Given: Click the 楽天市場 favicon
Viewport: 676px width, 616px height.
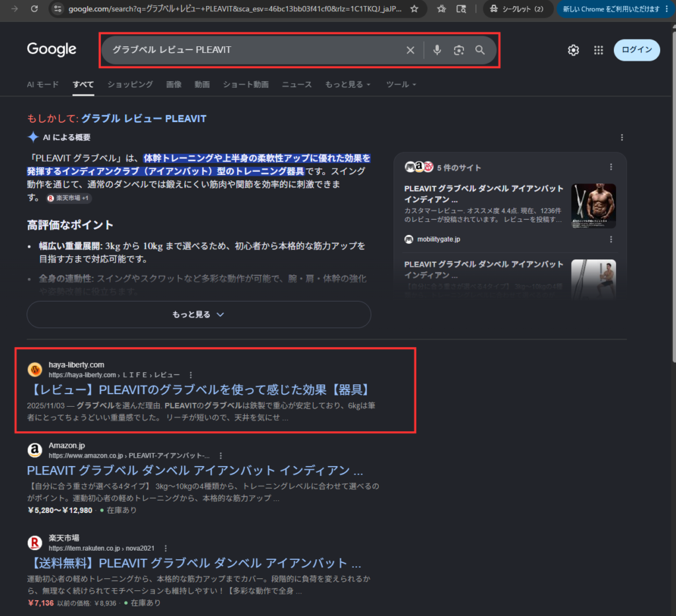Looking at the screenshot, I should pos(35,543).
